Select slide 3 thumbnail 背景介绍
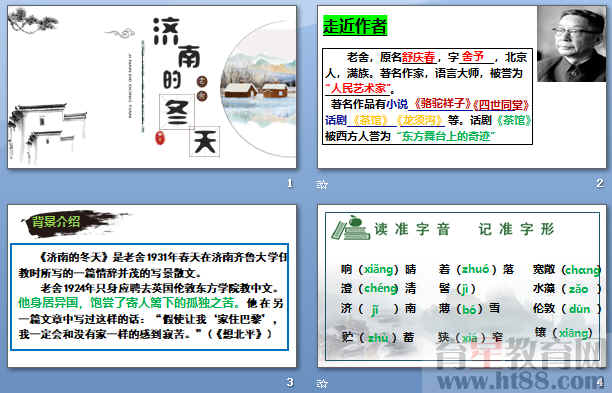 coord(152,286)
